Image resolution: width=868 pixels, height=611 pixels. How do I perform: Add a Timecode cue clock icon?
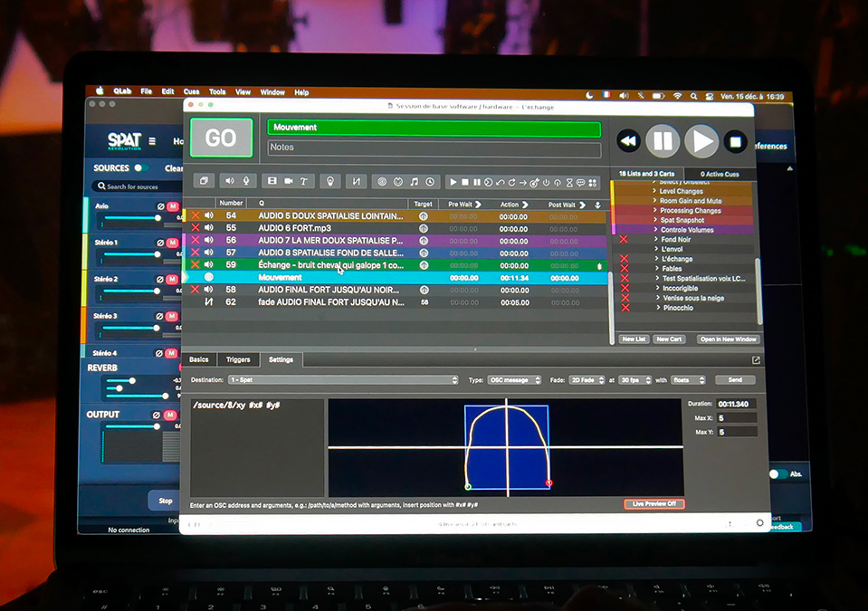430,182
